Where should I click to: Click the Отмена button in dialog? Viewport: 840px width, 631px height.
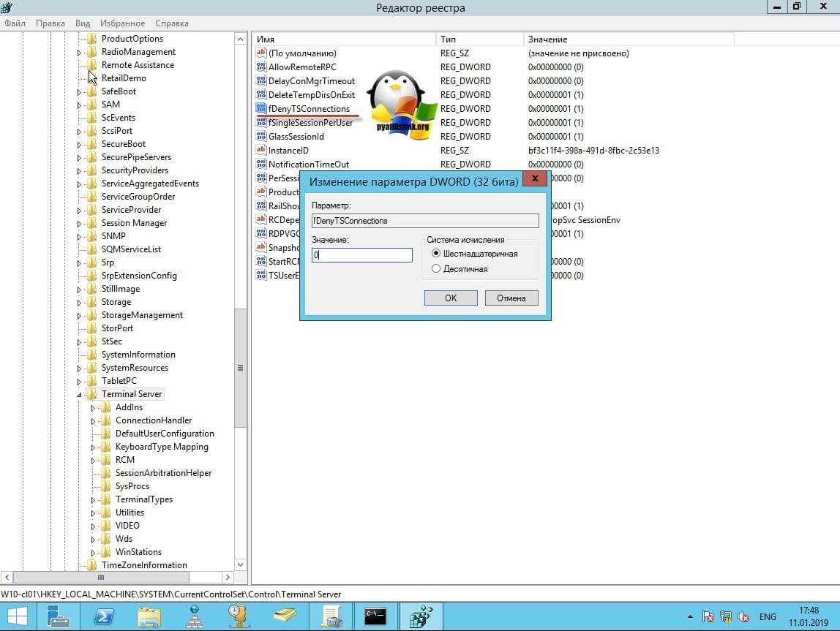pos(511,298)
